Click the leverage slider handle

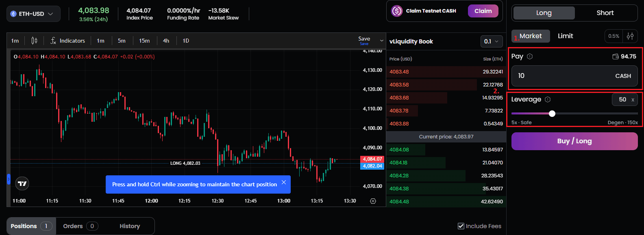tap(552, 114)
